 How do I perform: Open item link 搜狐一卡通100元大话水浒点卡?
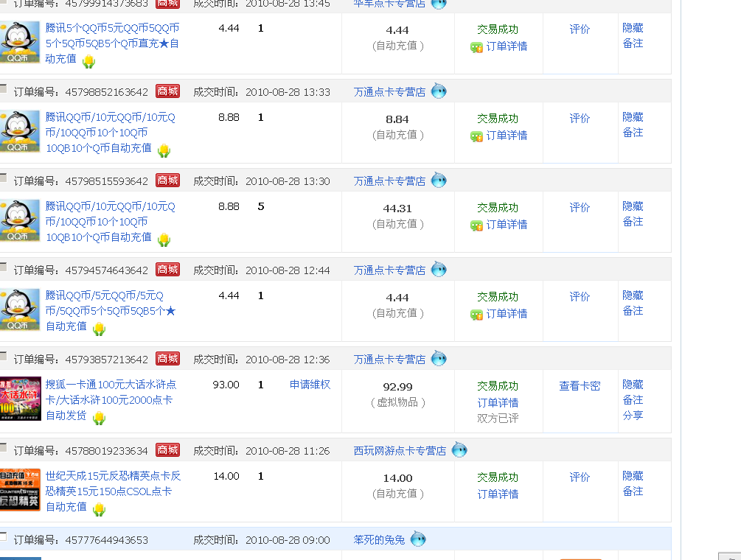[x=111, y=400]
